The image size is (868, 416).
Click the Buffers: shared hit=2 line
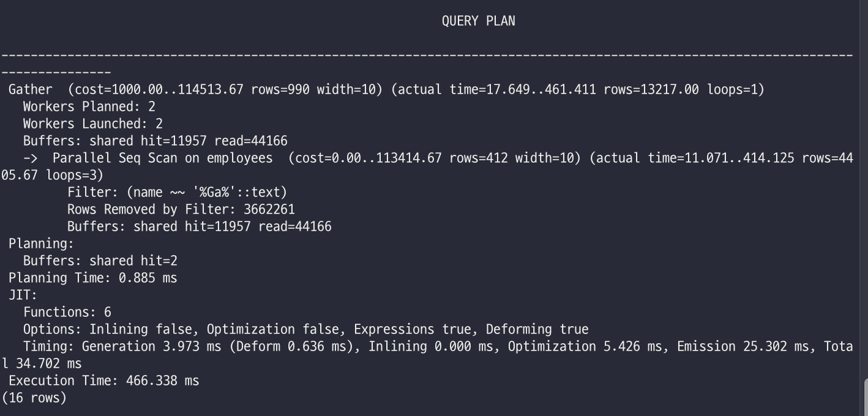(100, 261)
